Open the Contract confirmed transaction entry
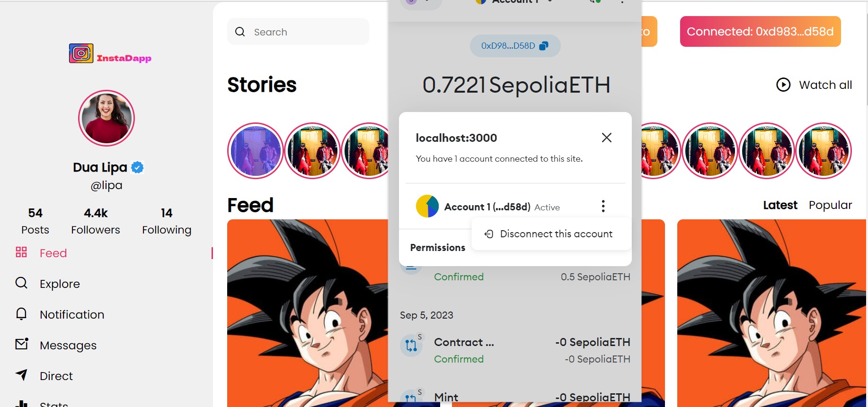This screenshot has width=868, height=407. 515,350
